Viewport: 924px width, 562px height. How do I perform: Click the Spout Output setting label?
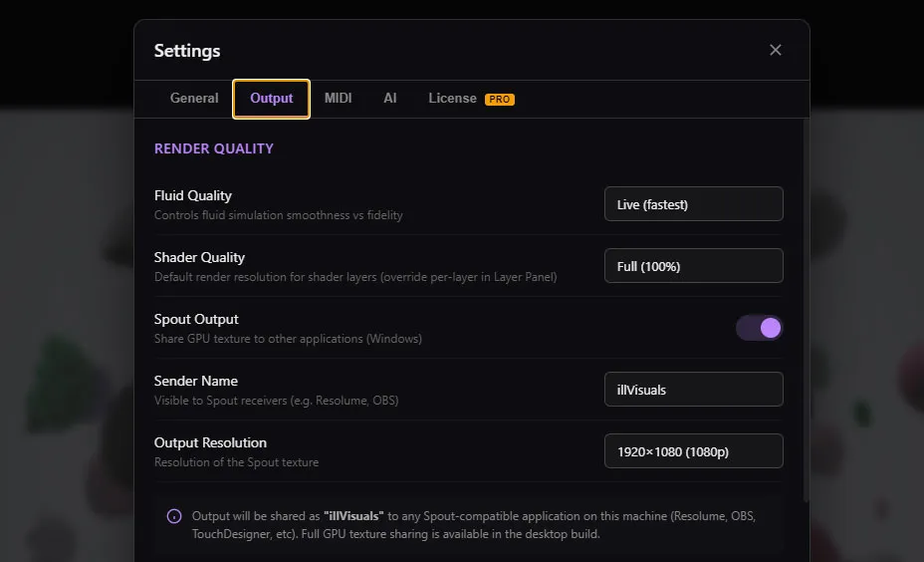(196, 320)
